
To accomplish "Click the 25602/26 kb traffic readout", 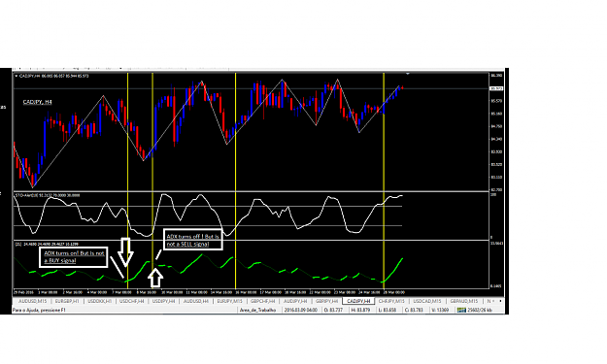I will point(479,310).
